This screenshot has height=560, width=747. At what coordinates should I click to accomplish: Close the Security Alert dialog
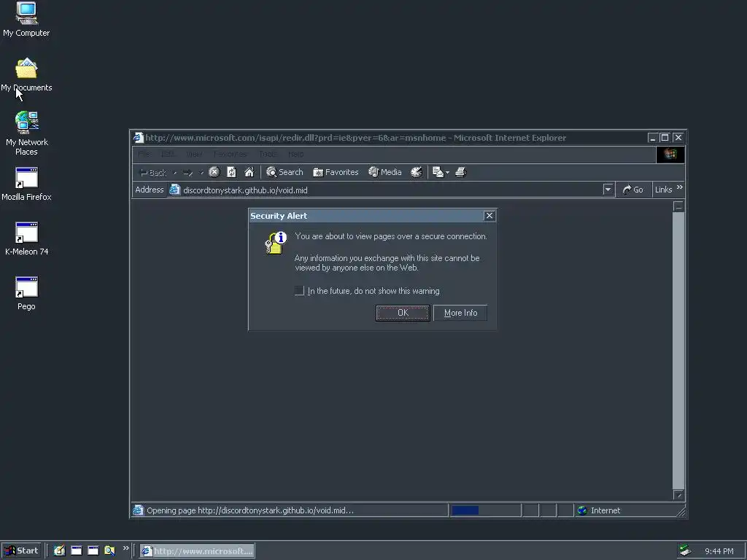click(489, 216)
